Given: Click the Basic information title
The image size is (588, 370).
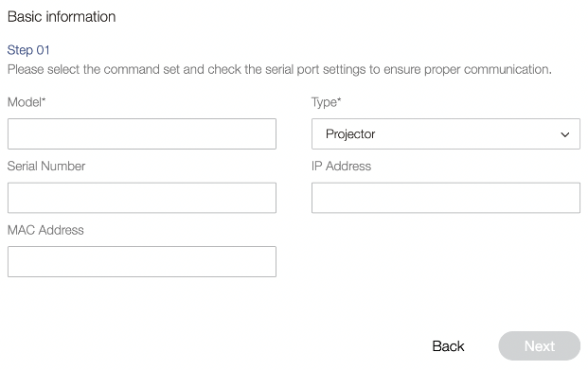Looking at the screenshot, I should click(62, 17).
